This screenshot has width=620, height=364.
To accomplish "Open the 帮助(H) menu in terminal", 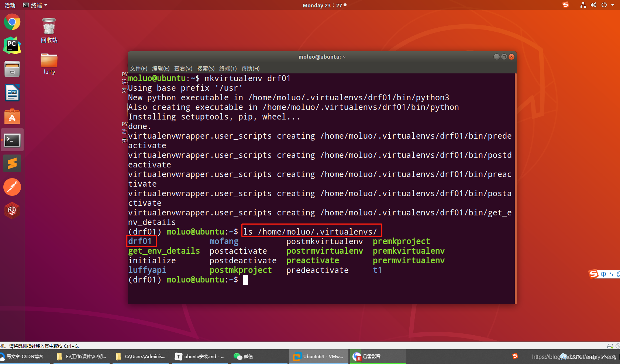I will click(x=251, y=69).
